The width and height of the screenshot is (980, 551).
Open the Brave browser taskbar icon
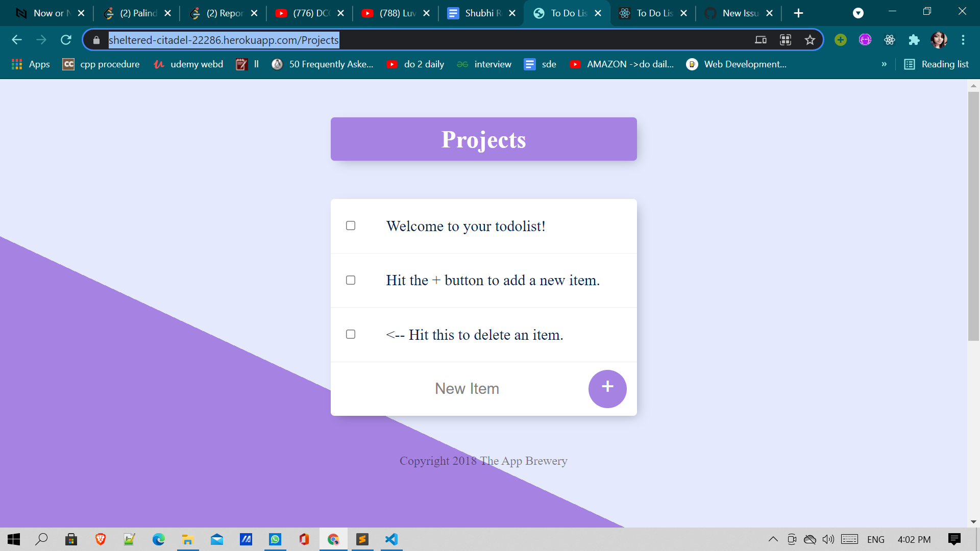click(x=101, y=539)
